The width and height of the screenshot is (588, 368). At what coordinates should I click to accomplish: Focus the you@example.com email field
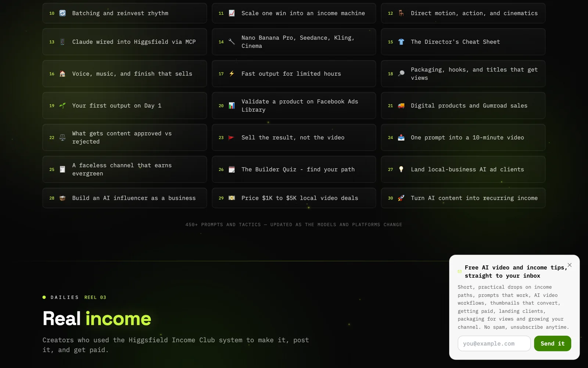coord(494,343)
